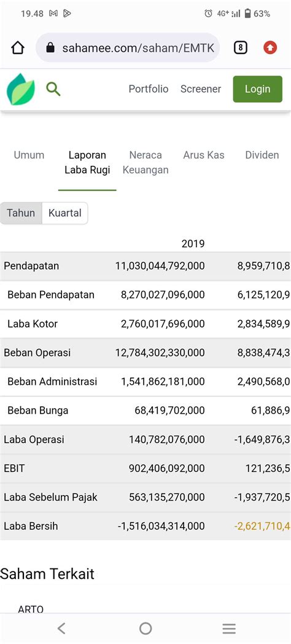The image size is (291, 644).
Task: Open the Dividen tab
Action: click(262, 155)
